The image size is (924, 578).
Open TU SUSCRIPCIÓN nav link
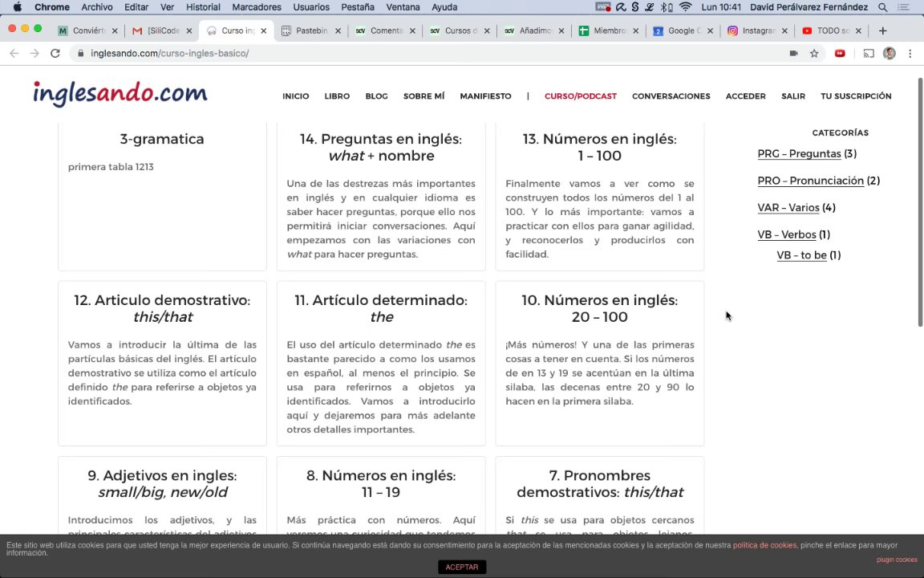(x=856, y=96)
